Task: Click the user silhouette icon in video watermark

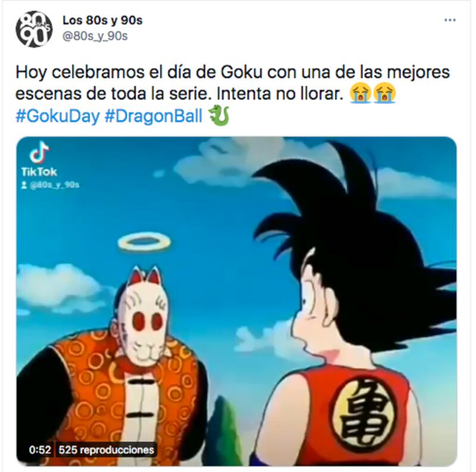Action: point(24,185)
